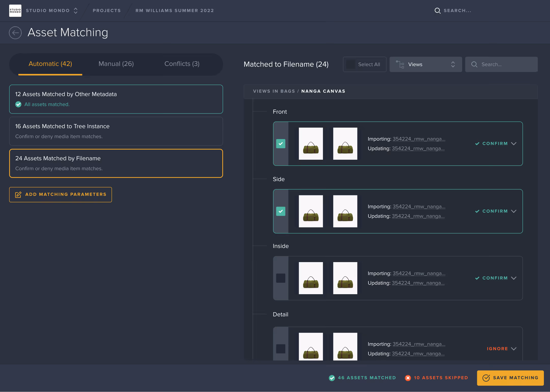Click the edit icon on Add Matching Parameters
The height and width of the screenshot is (392, 550).
point(18,195)
